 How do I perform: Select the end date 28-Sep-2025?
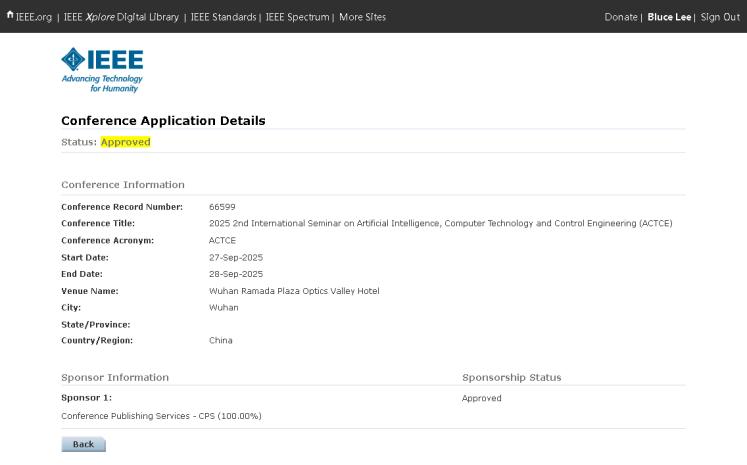pos(235,274)
